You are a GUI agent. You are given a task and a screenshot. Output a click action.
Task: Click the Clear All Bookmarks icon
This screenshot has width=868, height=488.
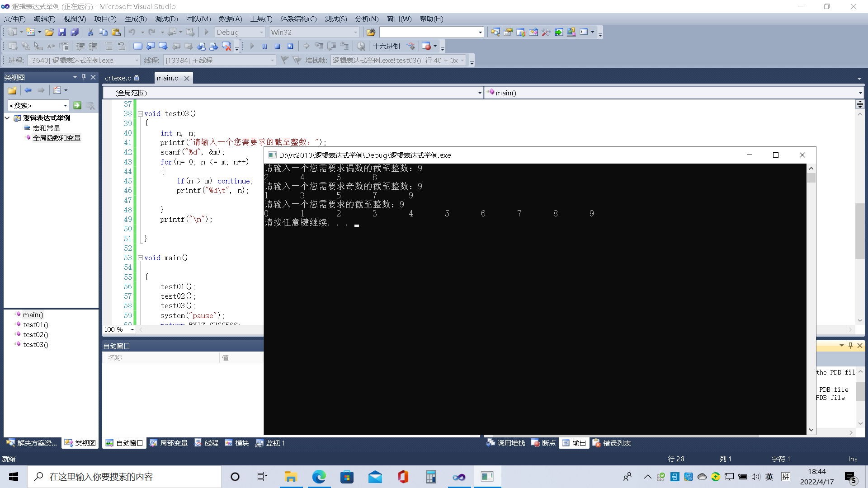point(227,47)
